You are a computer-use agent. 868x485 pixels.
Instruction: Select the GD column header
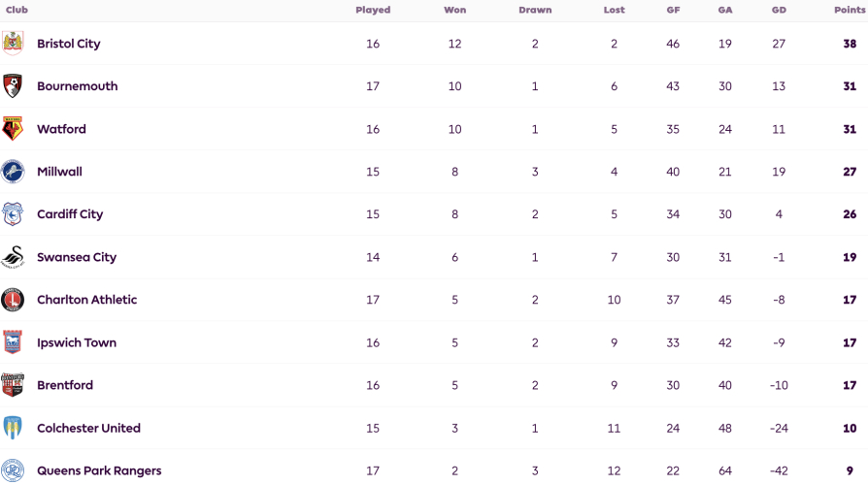(779, 10)
